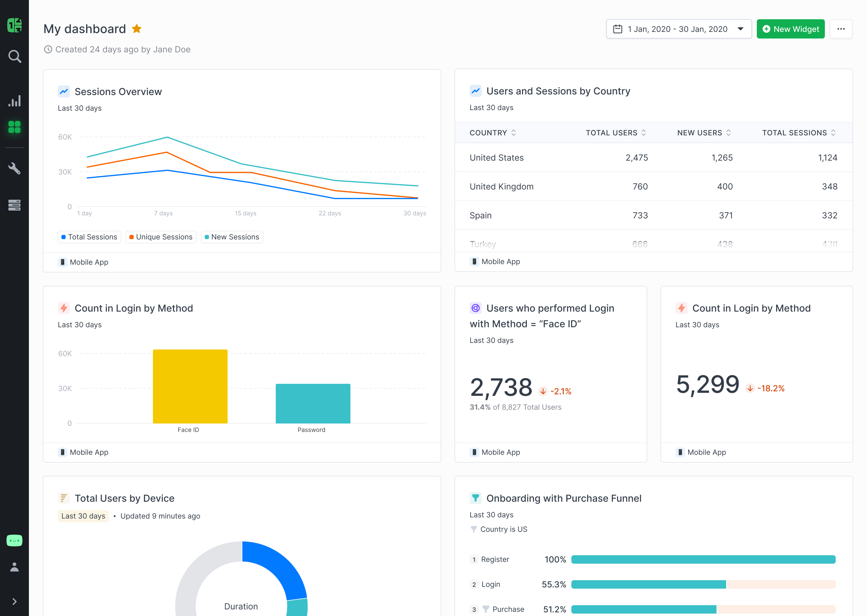
Task: Open the date range dropdown
Action: pos(678,29)
